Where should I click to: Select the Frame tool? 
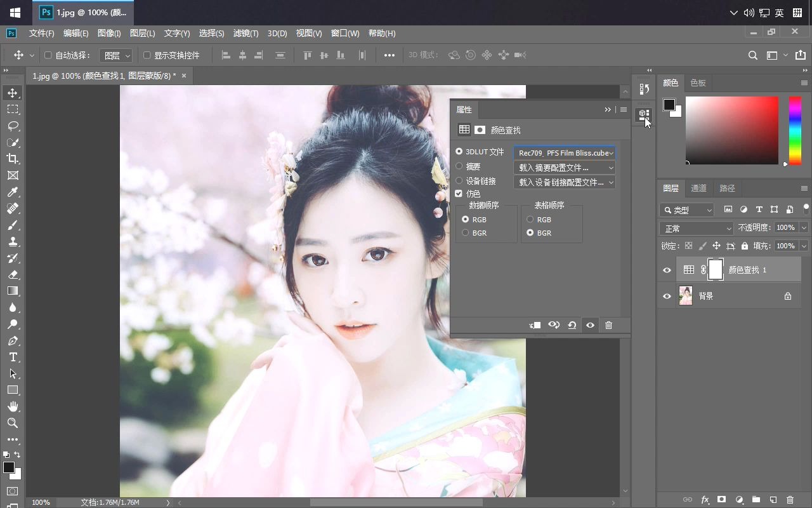(13, 175)
